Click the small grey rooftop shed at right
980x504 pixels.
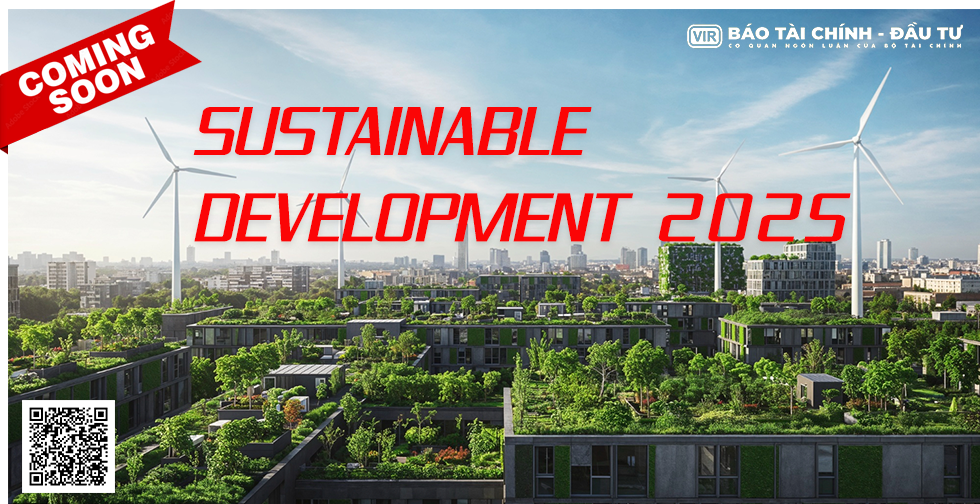click(x=819, y=389)
